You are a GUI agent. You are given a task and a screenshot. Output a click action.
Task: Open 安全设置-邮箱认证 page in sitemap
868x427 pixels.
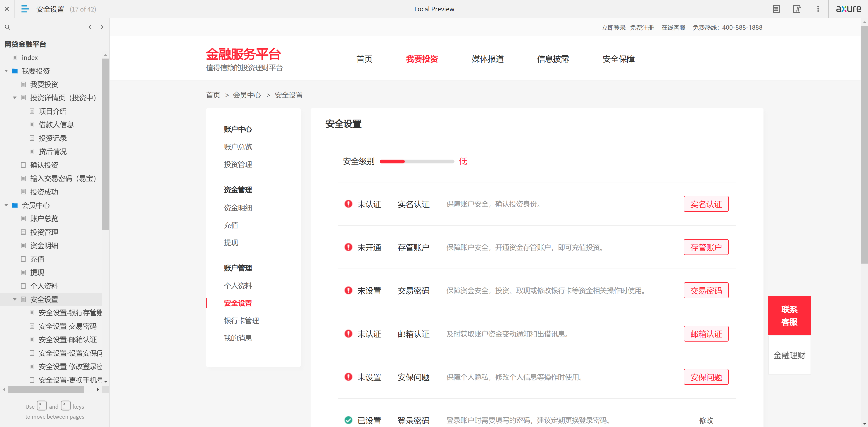click(x=67, y=340)
